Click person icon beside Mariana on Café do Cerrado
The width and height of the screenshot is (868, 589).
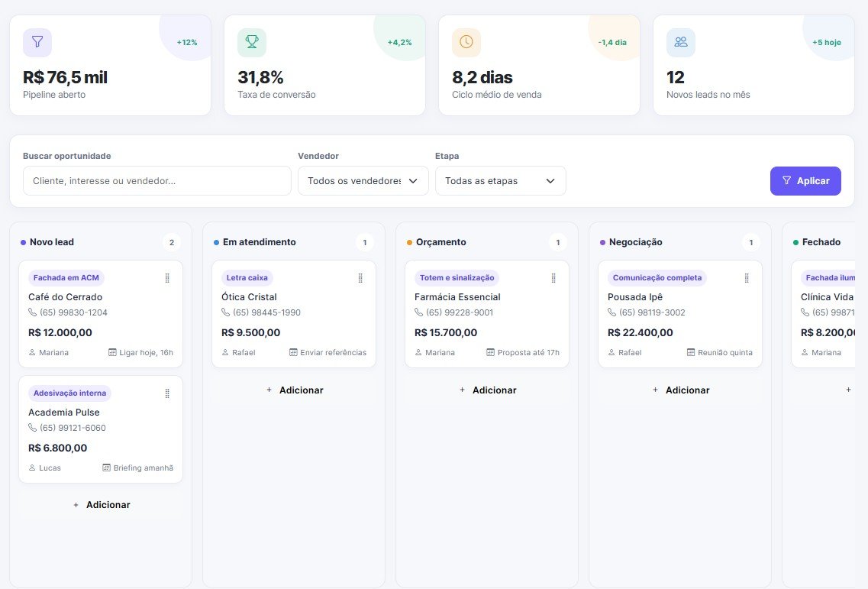(32, 352)
